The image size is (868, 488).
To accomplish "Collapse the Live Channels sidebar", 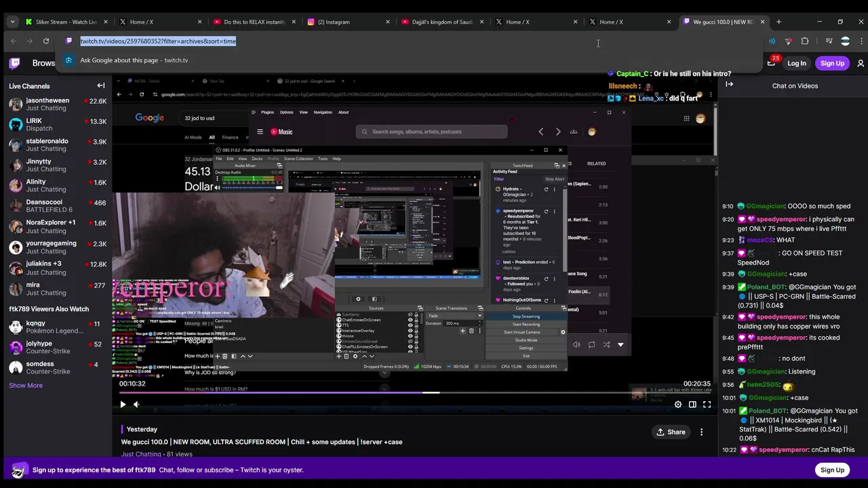I will [x=101, y=85].
